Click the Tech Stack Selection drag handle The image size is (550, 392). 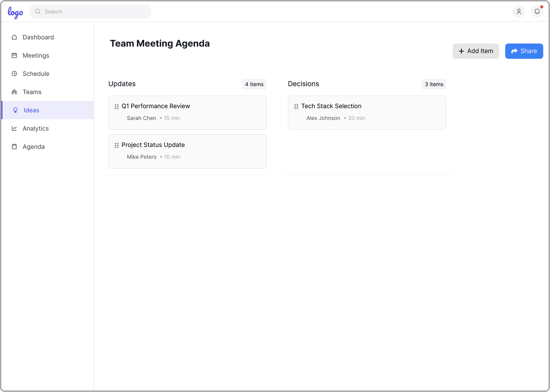coord(296,106)
